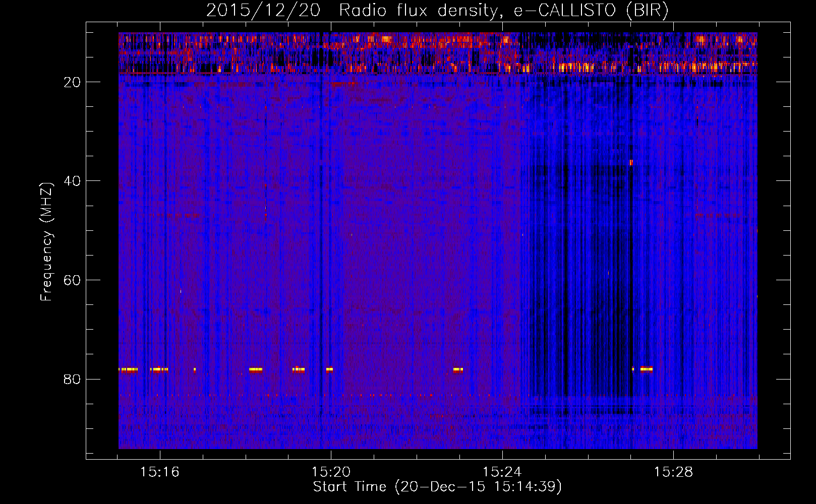Click the red burst spot near 36 MHz
Screen dimensions: 816x504
[631, 162]
